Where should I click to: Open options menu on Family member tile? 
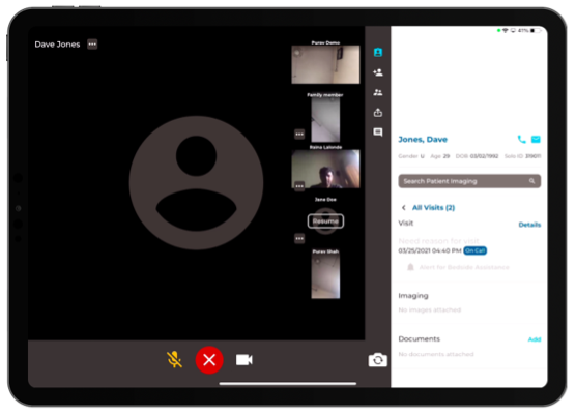(x=299, y=134)
